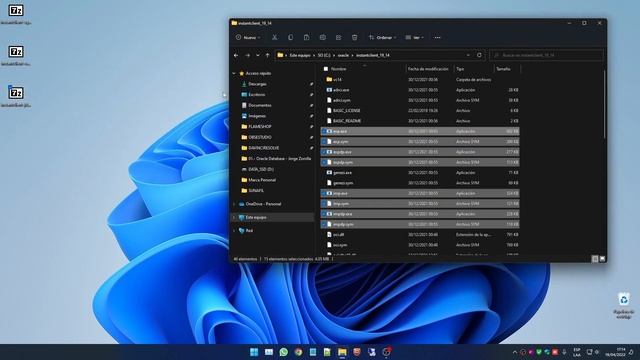Uncheck the exp.sym file checkbox
This screenshot has width=640, height=360.
324,142
